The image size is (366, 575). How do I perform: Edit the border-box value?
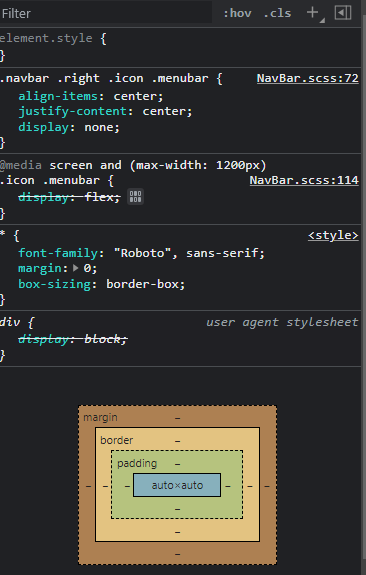pyautogui.click(x=143, y=284)
